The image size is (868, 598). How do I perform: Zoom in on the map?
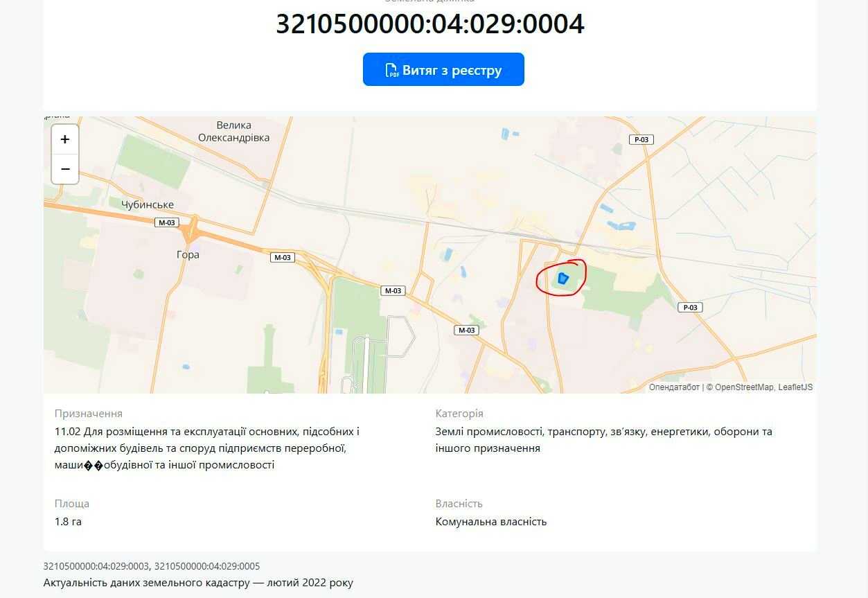65,139
